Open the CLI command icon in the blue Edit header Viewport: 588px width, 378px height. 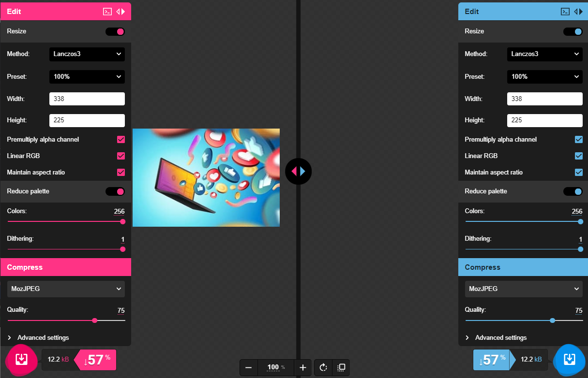[565, 12]
